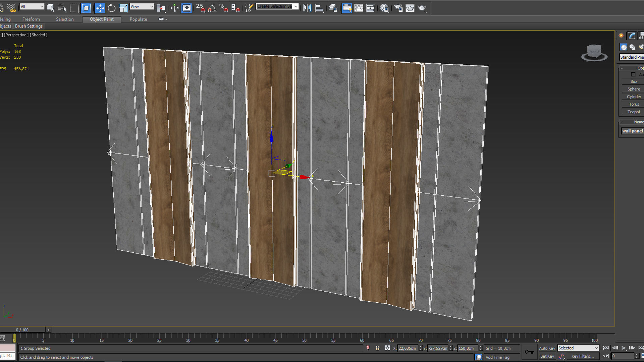Open the Curve Editor icon
This screenshot has width=644, height=362.
tap(359, 8)
